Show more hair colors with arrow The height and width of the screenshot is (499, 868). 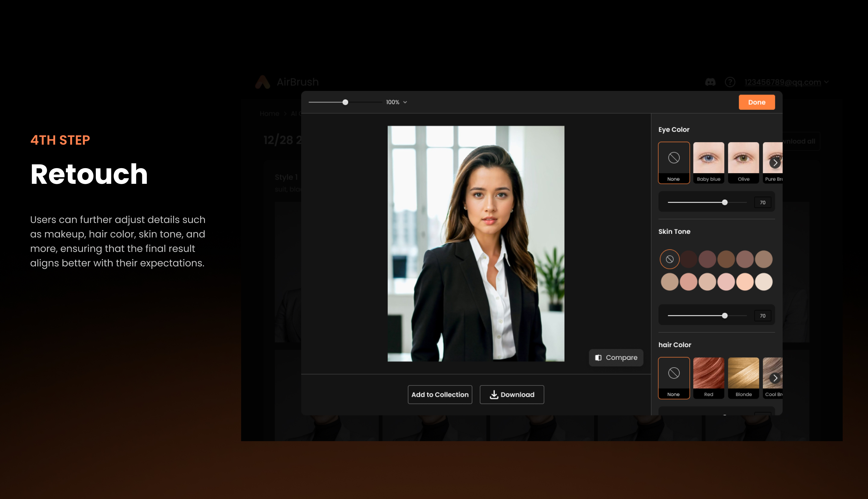[775, 378]
